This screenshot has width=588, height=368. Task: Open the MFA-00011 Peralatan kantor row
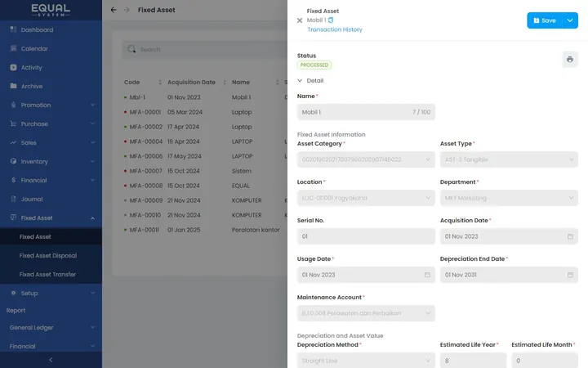206,230
